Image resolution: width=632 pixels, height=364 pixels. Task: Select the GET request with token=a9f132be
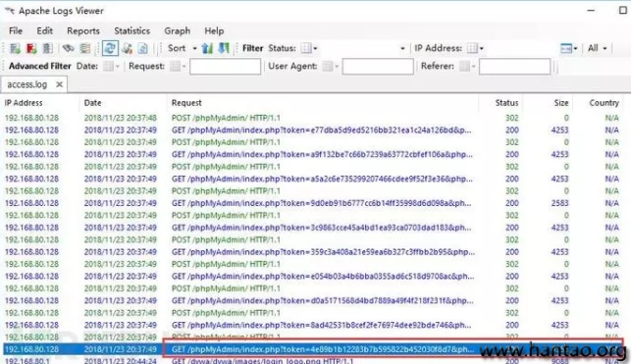click(322, 154)
